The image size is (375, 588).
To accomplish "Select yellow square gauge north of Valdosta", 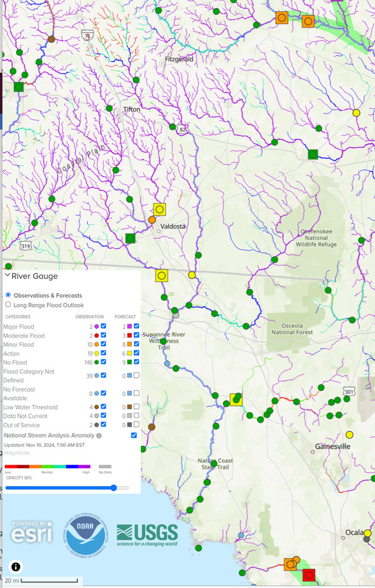I will coord(159,210).
